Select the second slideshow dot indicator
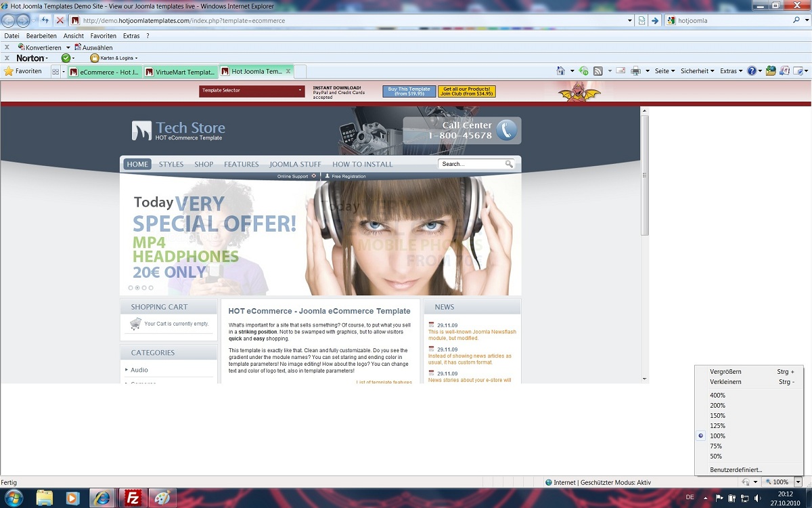The image size is (812, 508). pos(137,288)
